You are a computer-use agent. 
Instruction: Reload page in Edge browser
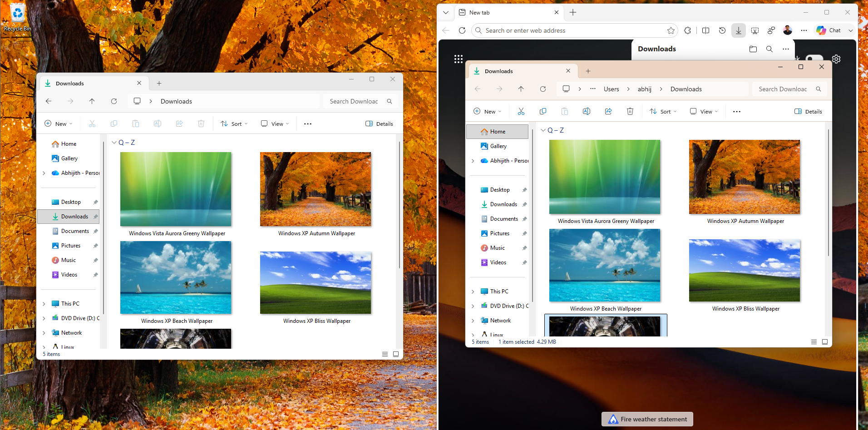[462, 30]
